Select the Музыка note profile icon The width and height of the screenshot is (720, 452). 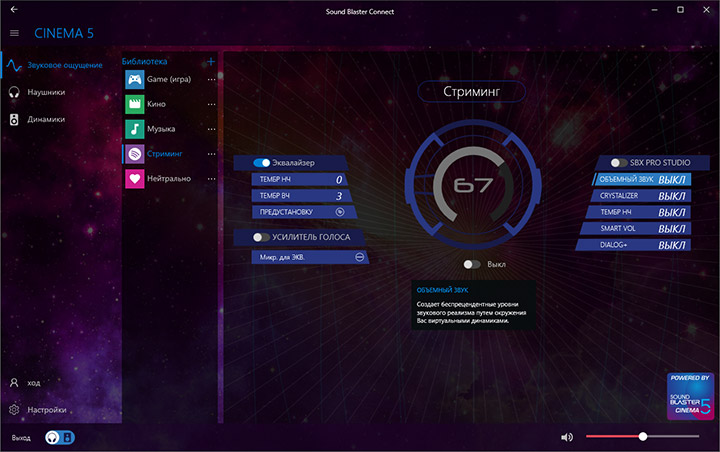click(x=135, y=129)
